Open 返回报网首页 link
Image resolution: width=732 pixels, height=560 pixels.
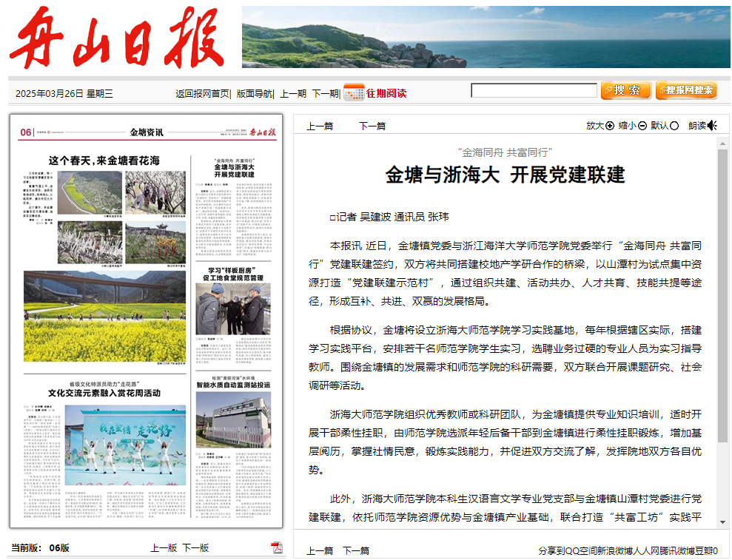point(202,93)
